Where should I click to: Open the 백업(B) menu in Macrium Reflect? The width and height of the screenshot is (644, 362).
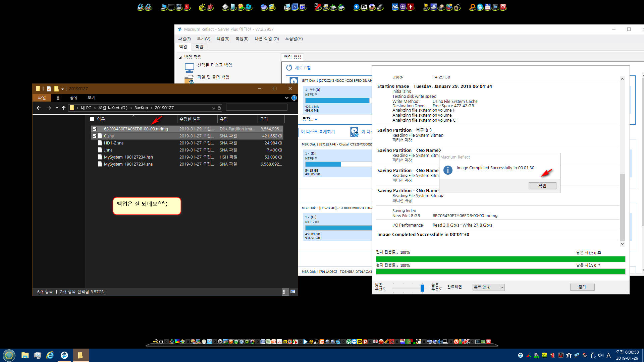click(223, 39)
